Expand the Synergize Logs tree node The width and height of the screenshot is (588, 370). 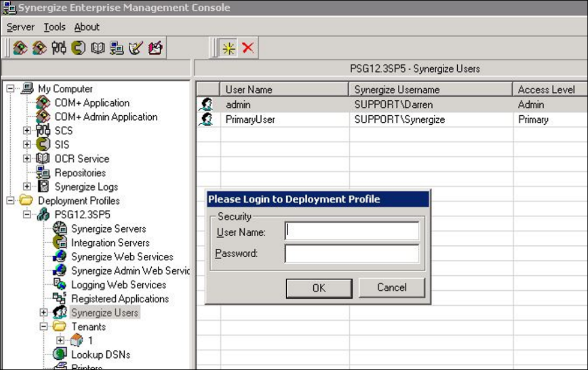coord(27,186)
